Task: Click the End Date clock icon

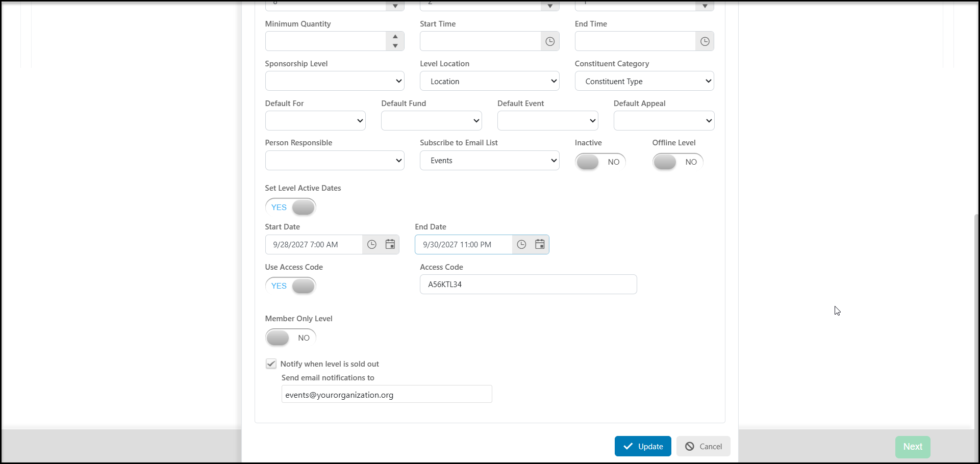Action: (521, 245)
